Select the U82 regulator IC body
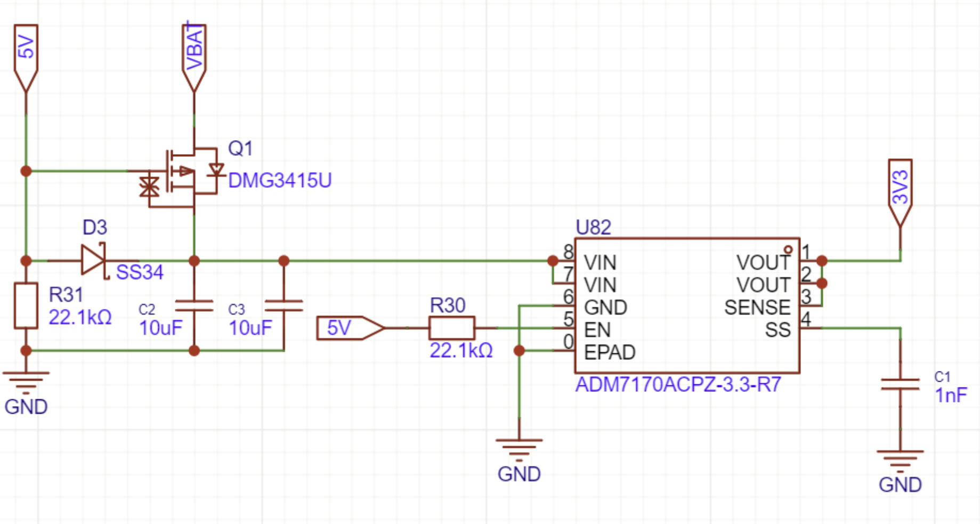 coord(687,305)
